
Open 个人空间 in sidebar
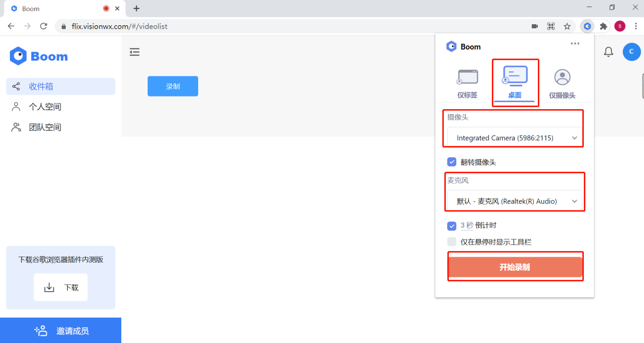61,107
